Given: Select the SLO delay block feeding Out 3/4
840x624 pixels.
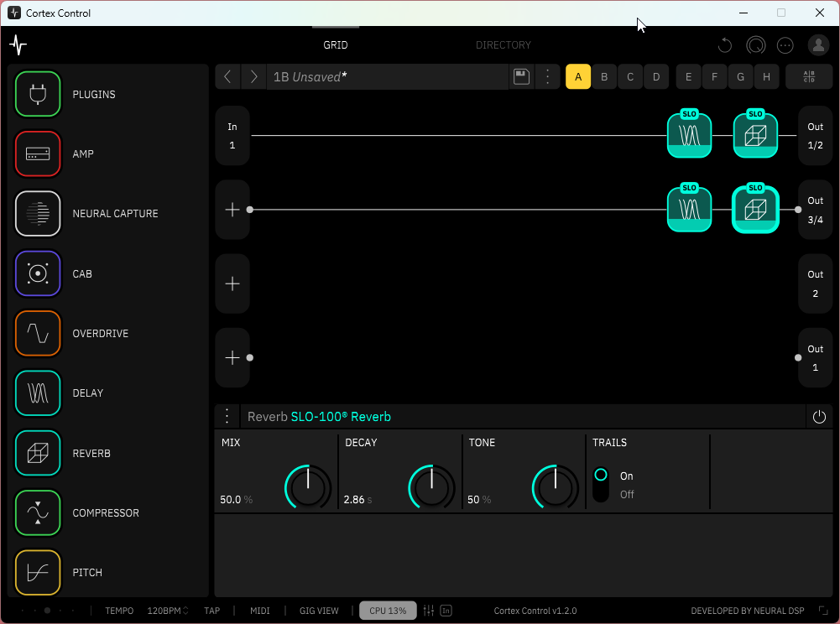Looking at the screenshot, I should [689, 209].
